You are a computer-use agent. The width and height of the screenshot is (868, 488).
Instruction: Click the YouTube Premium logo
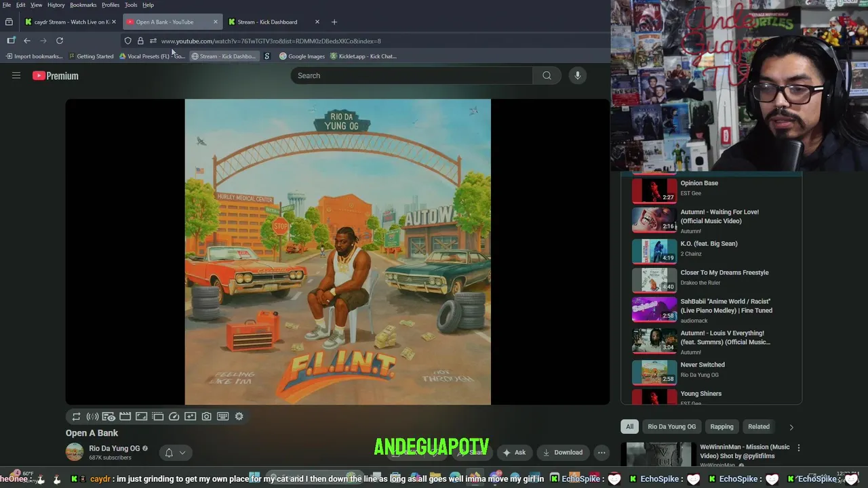point(56,76)
